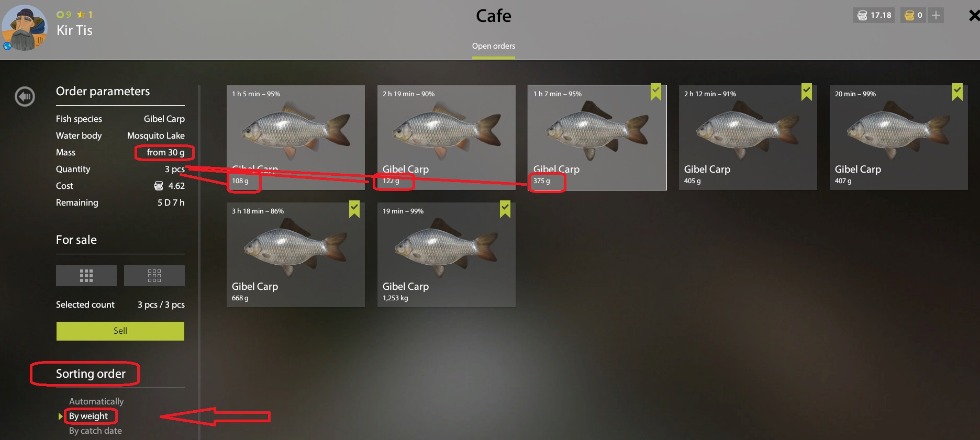This screenshot has height=440, width=980.
Task: Click the player avatar portrait
Action: click(x=25, y=28)
